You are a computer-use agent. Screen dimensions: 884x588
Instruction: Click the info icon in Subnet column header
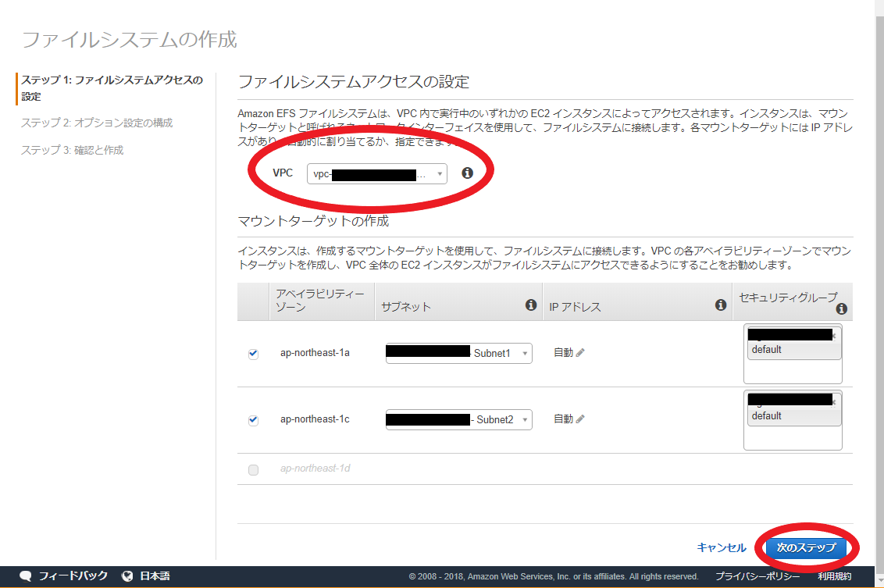530,305
